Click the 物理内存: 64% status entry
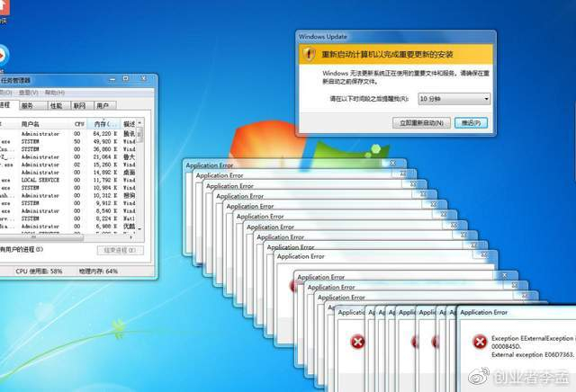The width and height of the screenshot is (576, 392). click(98, 272)
